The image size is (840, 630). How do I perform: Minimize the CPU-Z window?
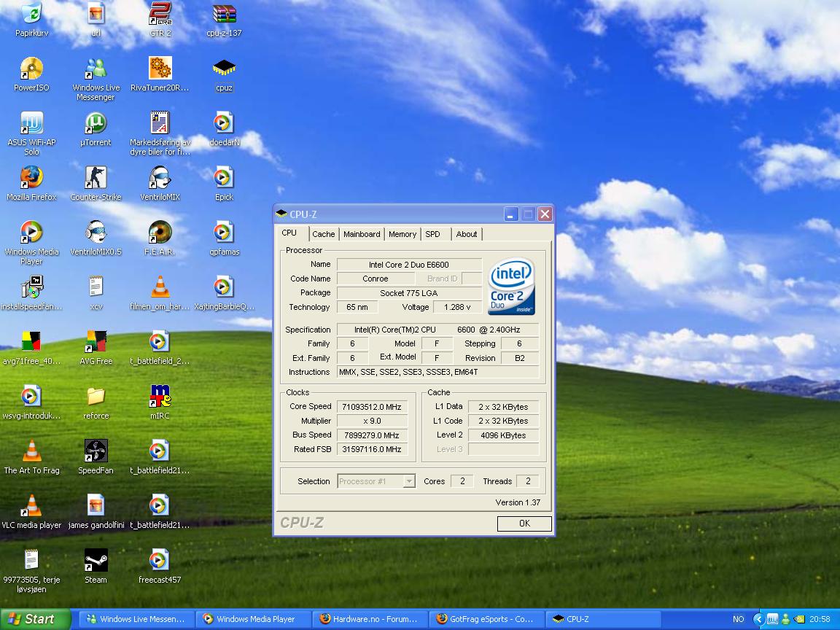[511, 214]
